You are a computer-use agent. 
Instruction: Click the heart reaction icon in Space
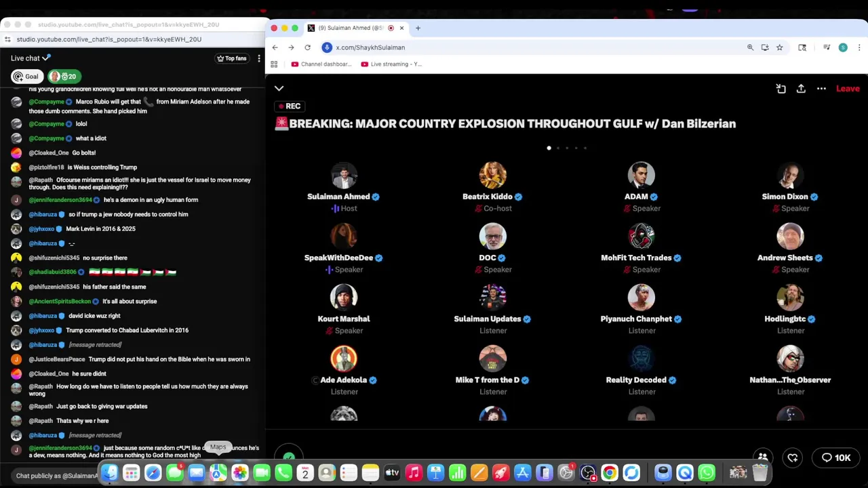[x=792, y=458]
